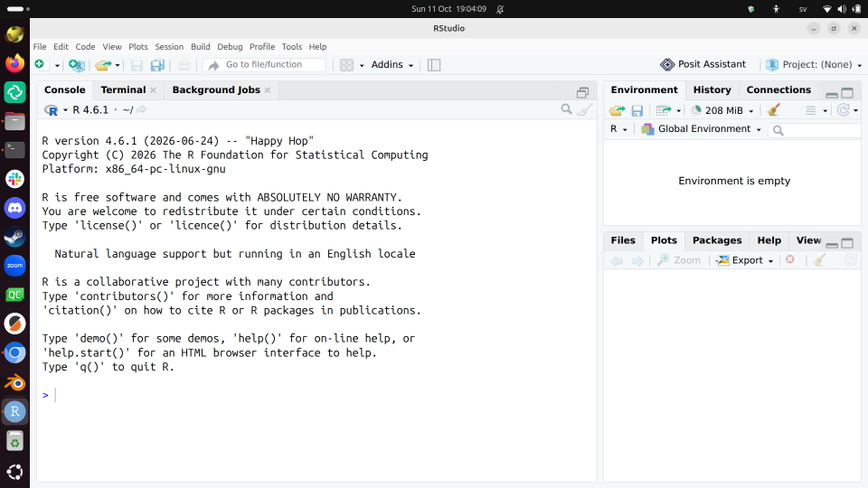Open an existing file with the folder icon
The image size is (868, 488).
(x=103, y=65)
